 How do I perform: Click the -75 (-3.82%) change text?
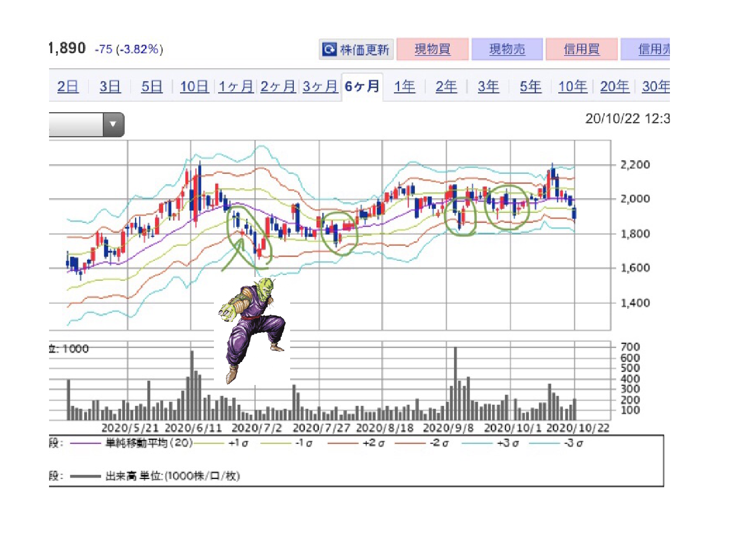[129, 49]
